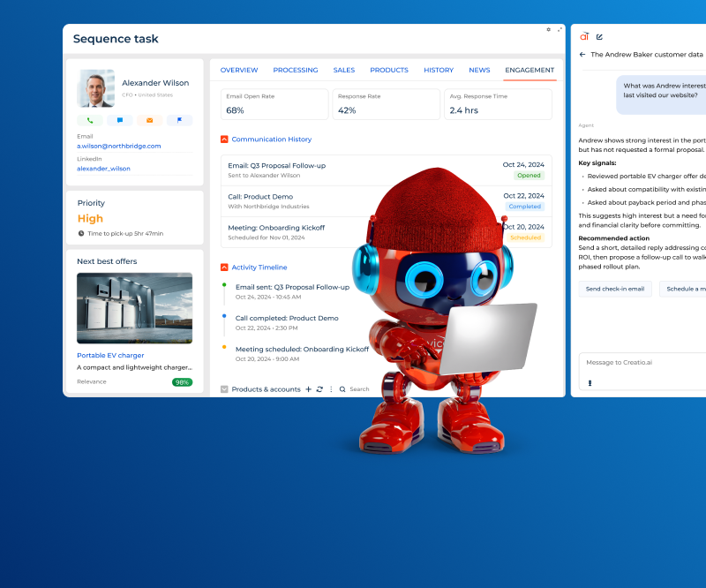Refresh the Products & accounts list
The width and height of the screenshot is (706, 588).
point(319,389)
